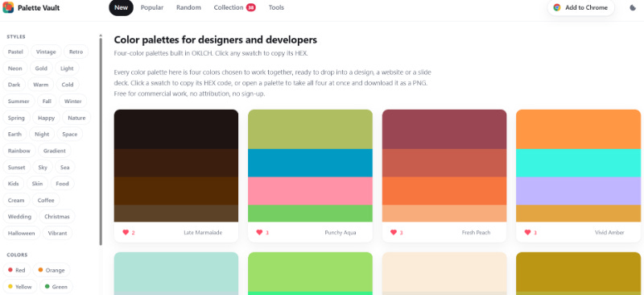644x295 pixels.
Task: Copy the lavender swatch in Vivid Amber
Action: tap(578, 191)
